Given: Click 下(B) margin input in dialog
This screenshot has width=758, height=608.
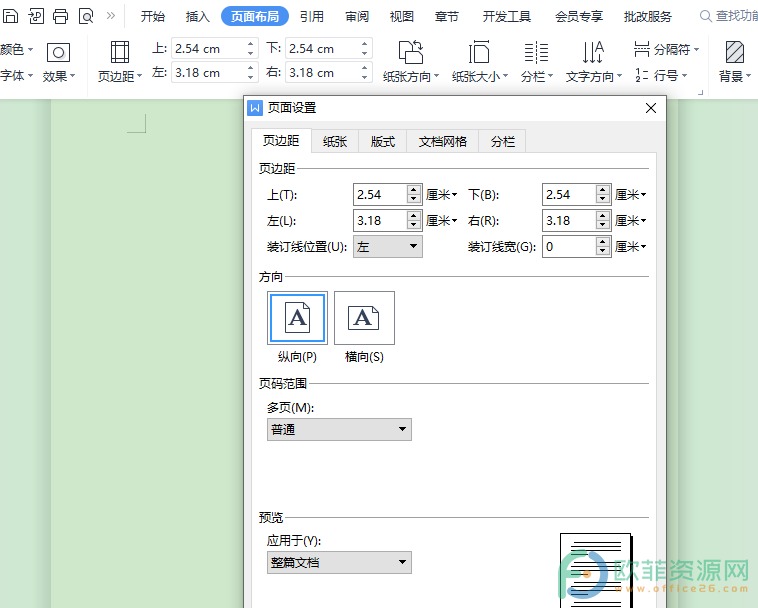Looking at the screenshot, I should pos(569,195).
